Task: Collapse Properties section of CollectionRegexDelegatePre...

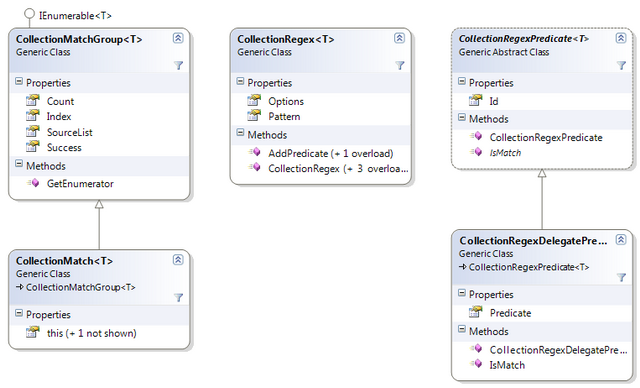Action: coord(462,293)
